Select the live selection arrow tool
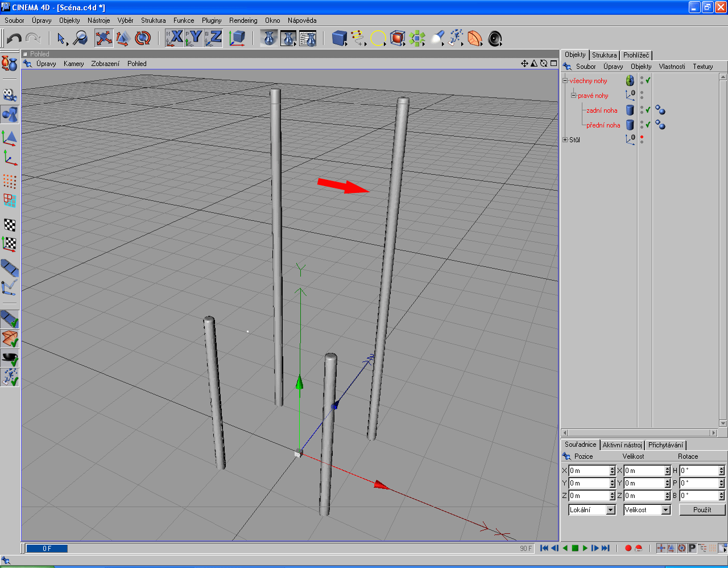728x568 pixels. [x=61, y=38]
